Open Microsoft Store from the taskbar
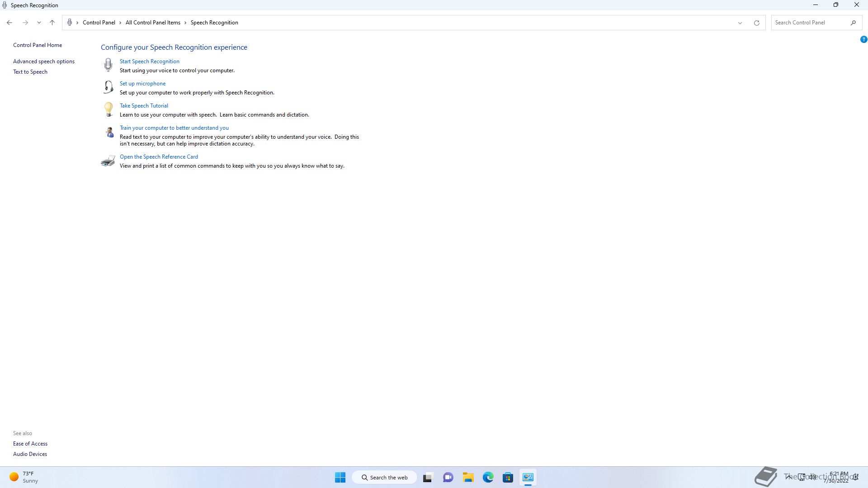The image size is (868, 488). point(508,477)
